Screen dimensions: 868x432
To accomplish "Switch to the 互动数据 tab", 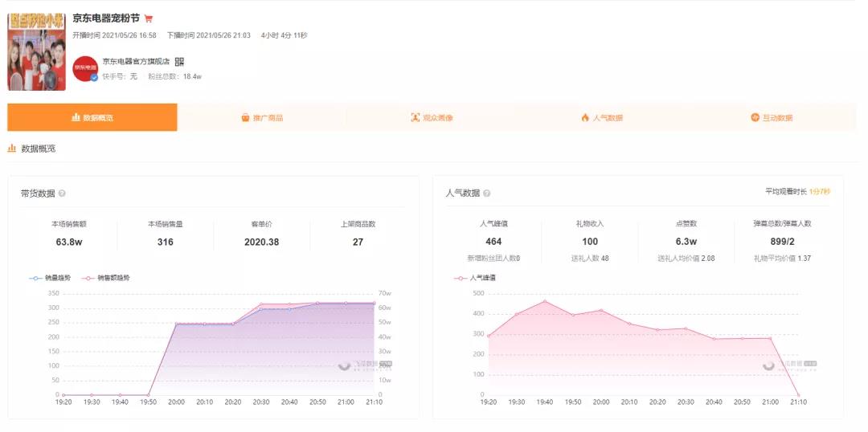I will coord(771,117).
